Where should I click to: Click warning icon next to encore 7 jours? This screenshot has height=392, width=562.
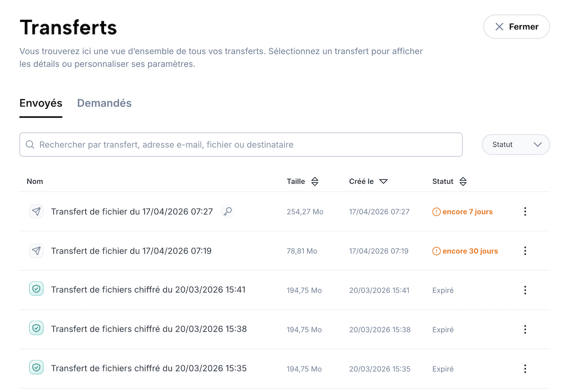coord(436,212)
